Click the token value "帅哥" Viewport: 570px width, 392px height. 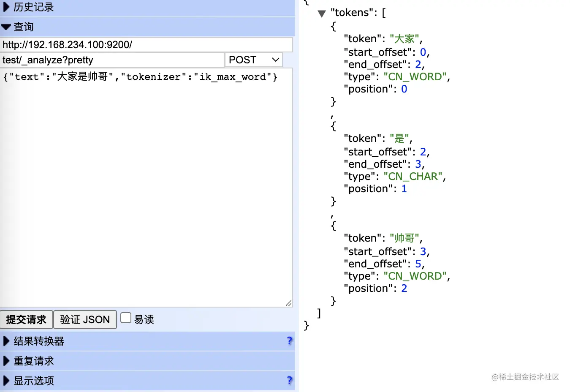(x=404, y=238)
